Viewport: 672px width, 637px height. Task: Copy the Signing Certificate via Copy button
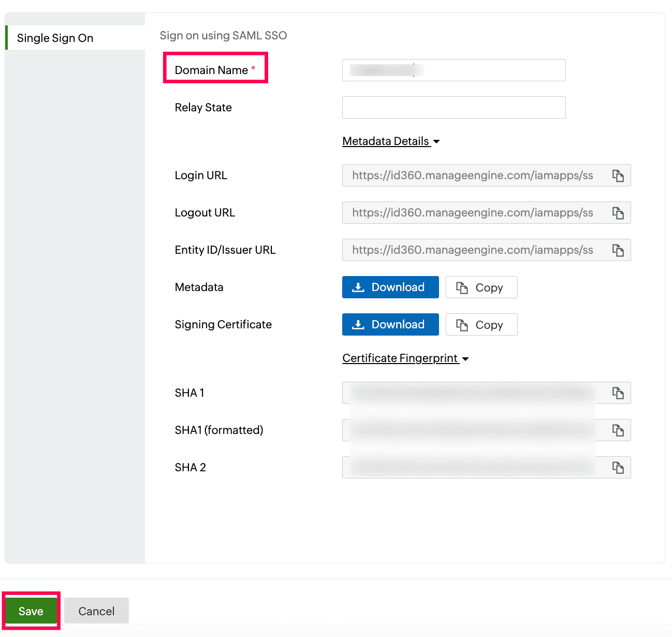481,324
